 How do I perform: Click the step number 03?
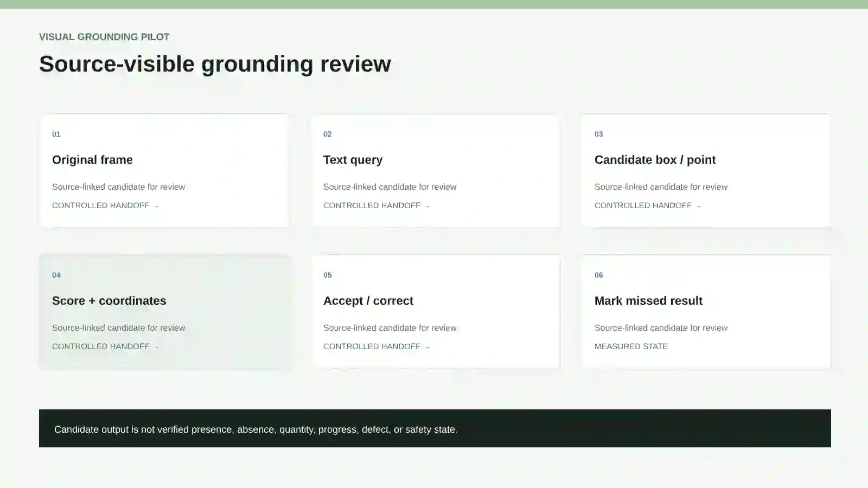coord(599,134)
